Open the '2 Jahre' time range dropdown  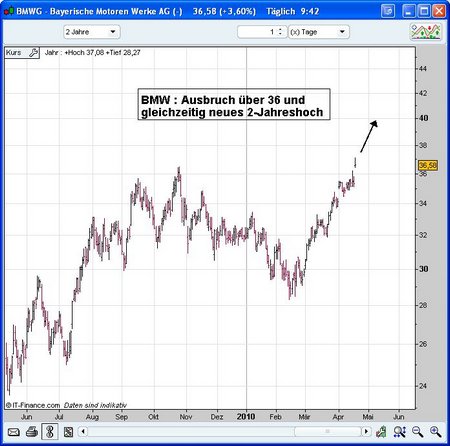click(x=92, y=32)
